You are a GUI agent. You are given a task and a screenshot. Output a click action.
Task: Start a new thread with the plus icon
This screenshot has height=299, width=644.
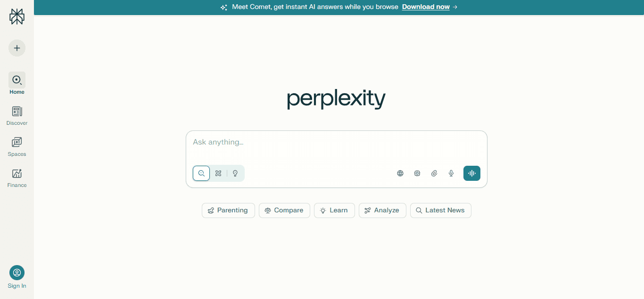pos(17,48)
